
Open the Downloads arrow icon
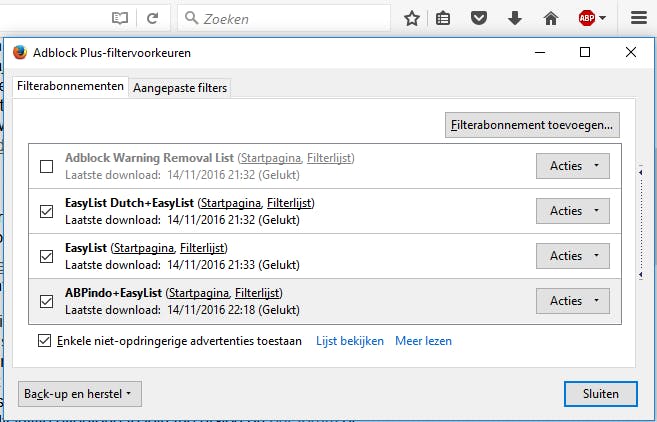515,18
